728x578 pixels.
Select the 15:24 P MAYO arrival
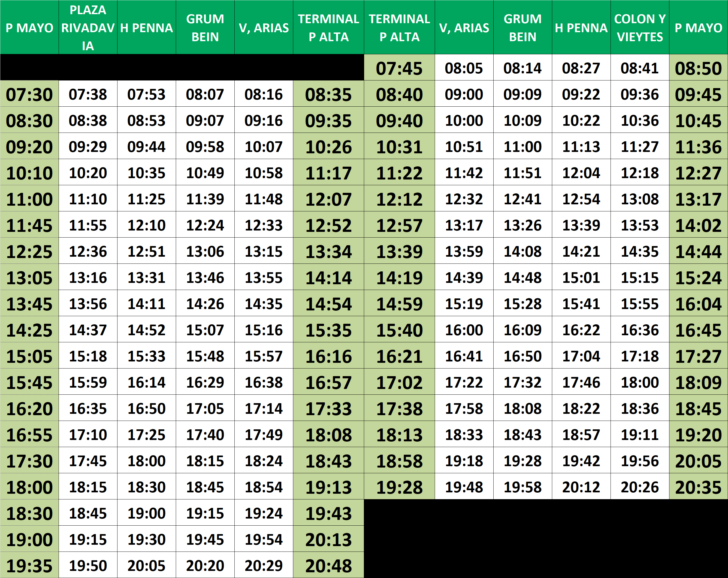pos(698,277)
